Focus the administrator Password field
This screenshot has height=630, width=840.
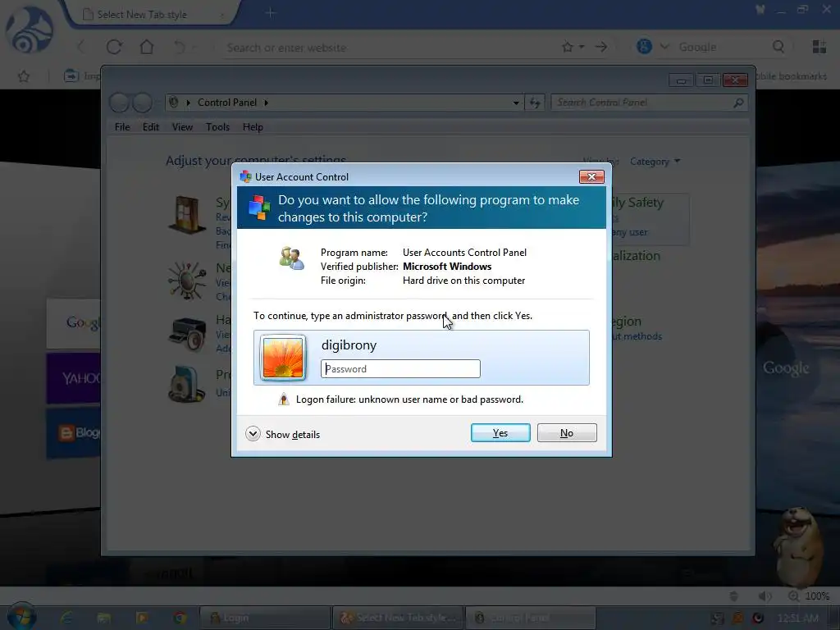pyautogui.click(x=400, y=368)
